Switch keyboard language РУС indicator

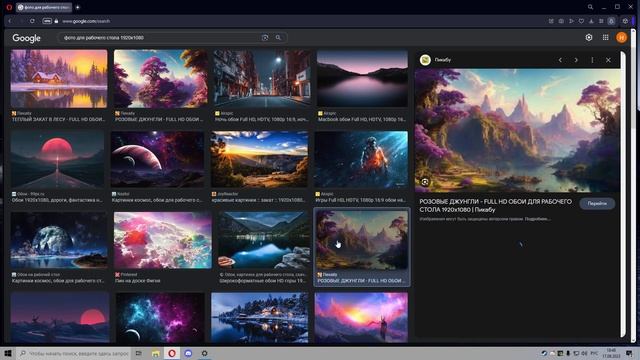click(594, 353)
